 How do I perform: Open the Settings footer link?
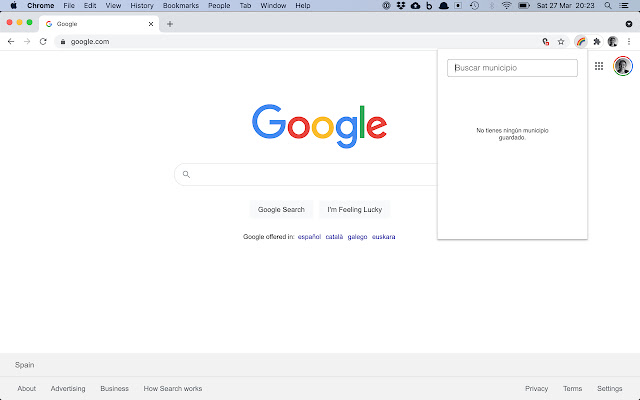click(610, 389)
